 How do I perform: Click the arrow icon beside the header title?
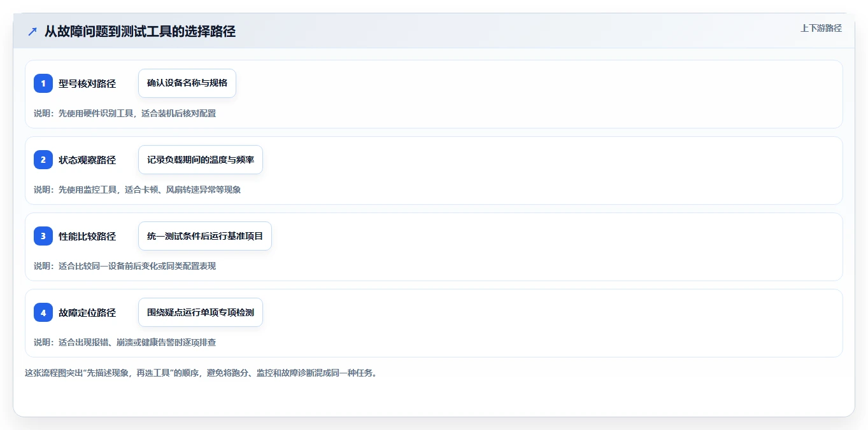(32, 32)
